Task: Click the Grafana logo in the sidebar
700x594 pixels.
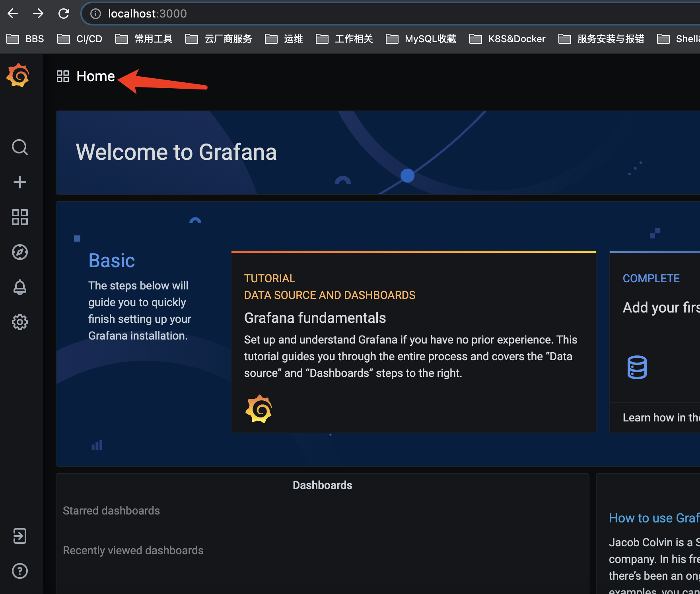Action: (x=18, y=75)
